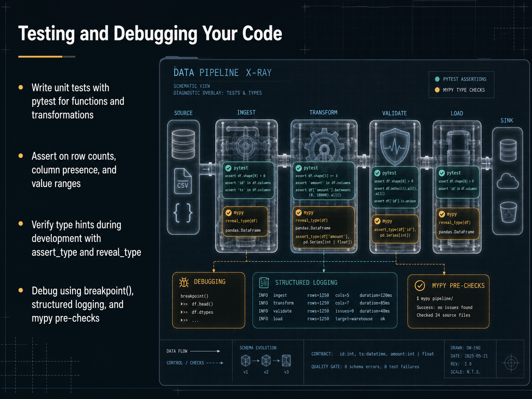Click the DRAWN: DW-ENG entry
532x399 pixels.
tap(465, 348)
